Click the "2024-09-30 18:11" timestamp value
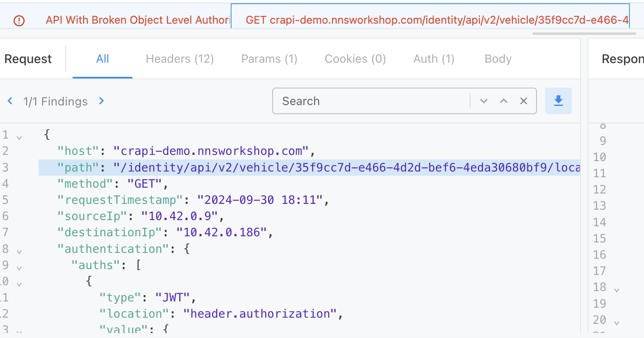The image size is (644, 338). tap(260, 200)
